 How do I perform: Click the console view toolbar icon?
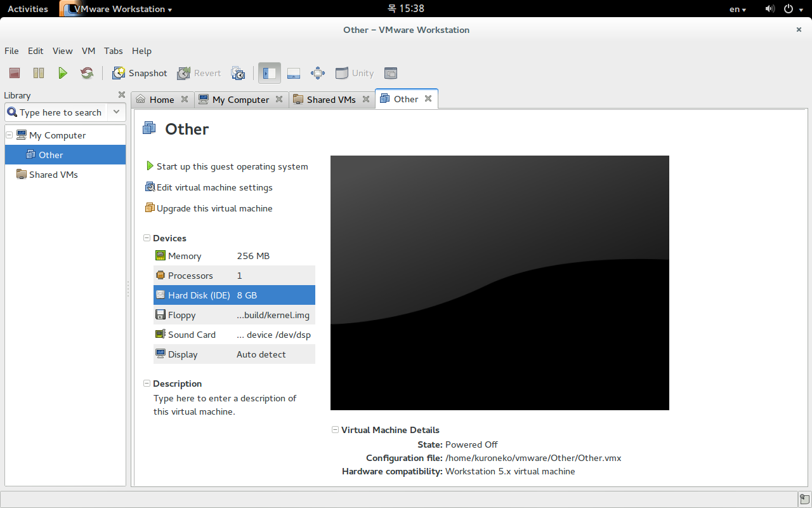[391, 73]
